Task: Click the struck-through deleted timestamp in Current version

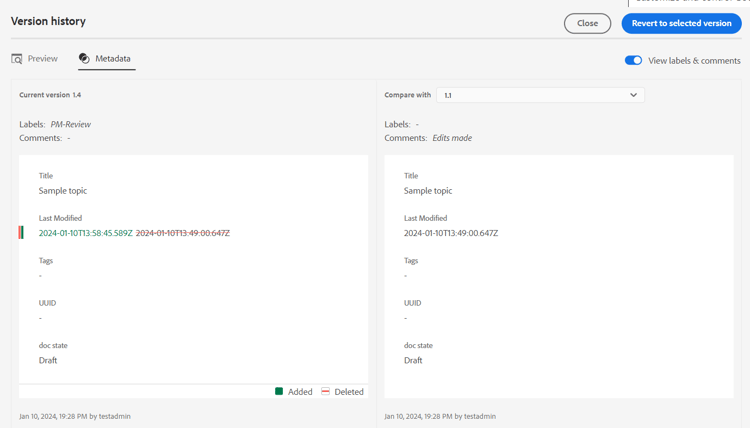Action: point(183,233)
